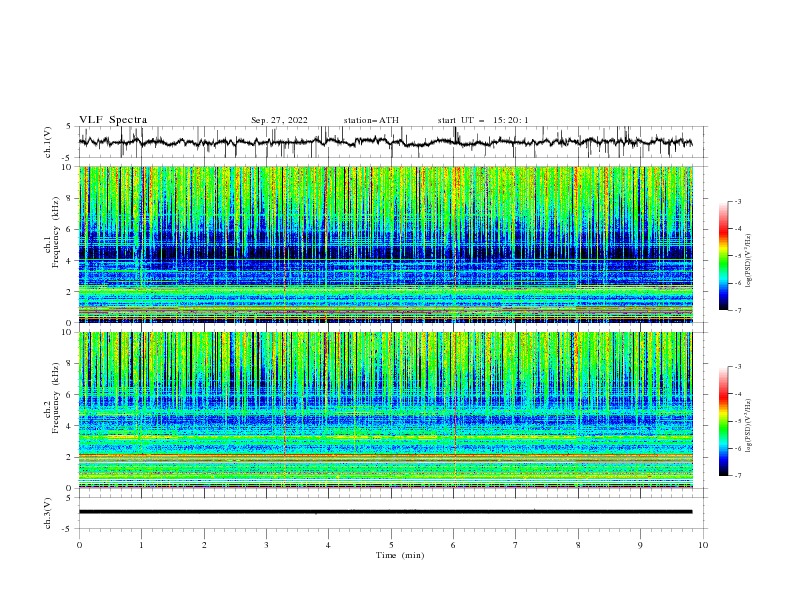Click the date "Sep. 27, 2022"
The height and width of the screenshot is (612, 792).
[x=279, y=120]
